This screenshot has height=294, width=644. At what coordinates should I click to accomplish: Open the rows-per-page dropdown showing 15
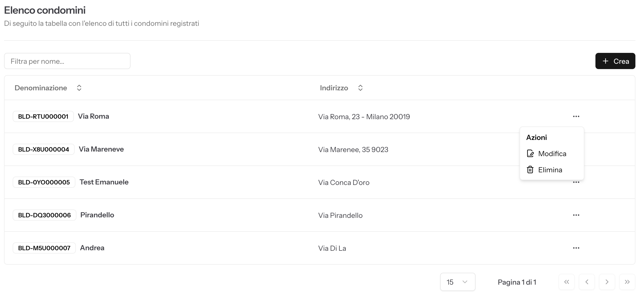(457, 282)
